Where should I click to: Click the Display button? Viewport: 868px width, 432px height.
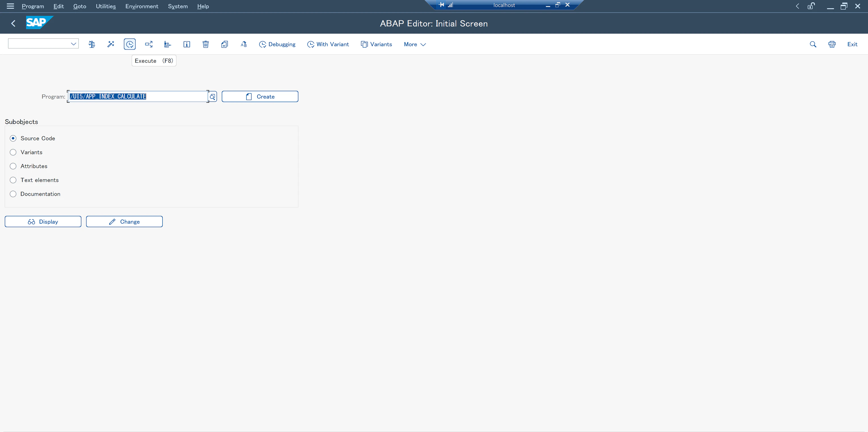pyautogui.click(x=43, y=222)
